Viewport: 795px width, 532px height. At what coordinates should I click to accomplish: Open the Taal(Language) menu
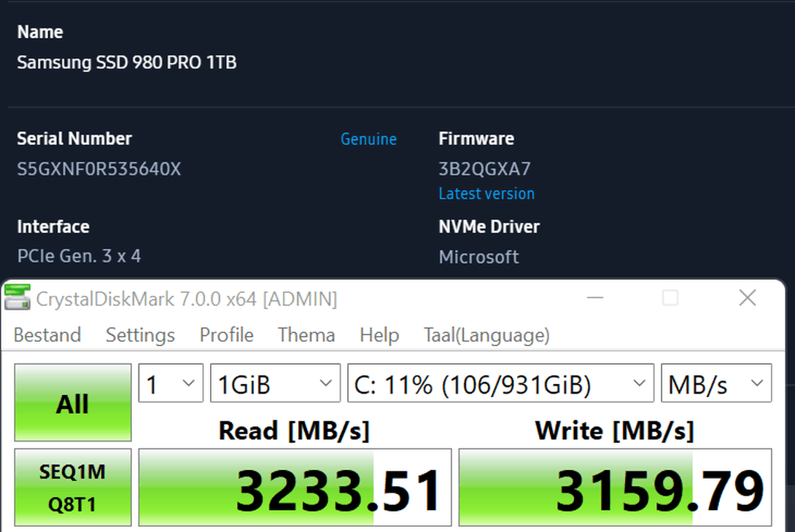[486, 335]
